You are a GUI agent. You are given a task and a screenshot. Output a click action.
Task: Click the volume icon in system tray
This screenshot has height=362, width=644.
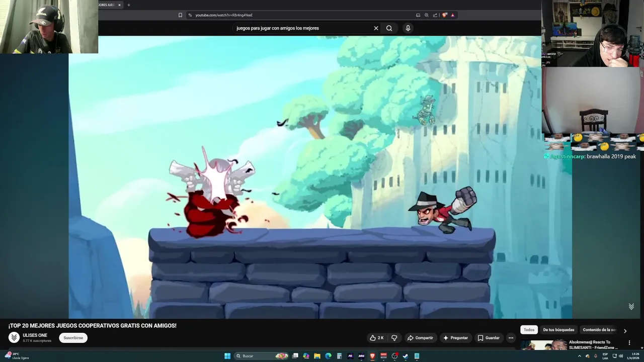[x=621, y=356]
